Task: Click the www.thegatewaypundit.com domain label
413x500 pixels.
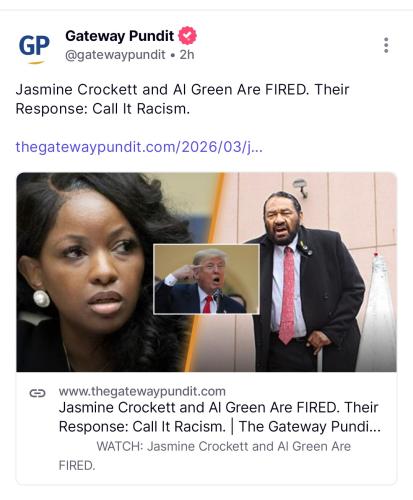Action: click(x=142, y=391)
